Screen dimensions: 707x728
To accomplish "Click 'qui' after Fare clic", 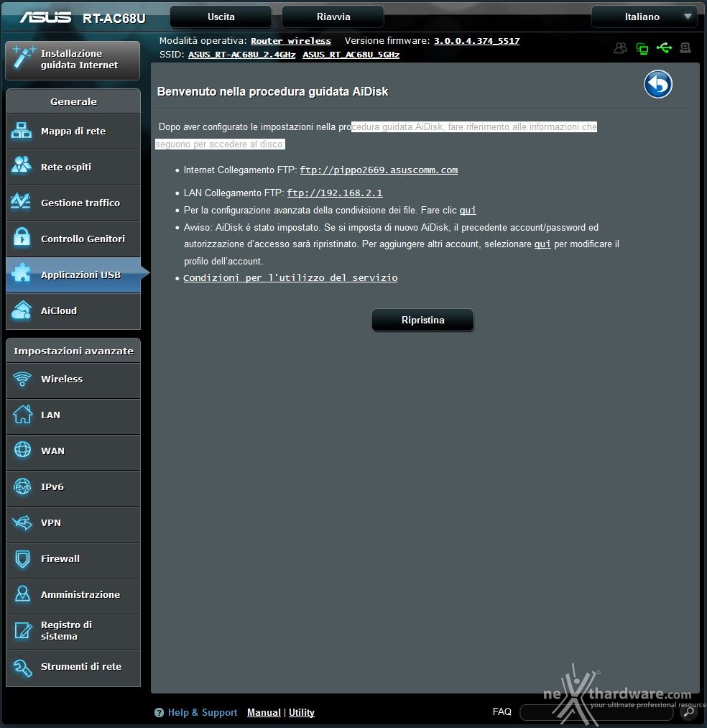I will click(468, 211).
